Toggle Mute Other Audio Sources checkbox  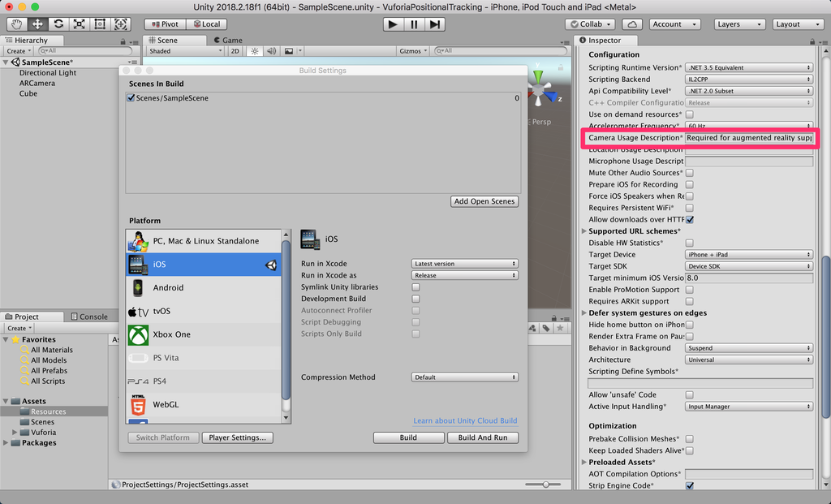pyautogui.click(x=690, y=172)
